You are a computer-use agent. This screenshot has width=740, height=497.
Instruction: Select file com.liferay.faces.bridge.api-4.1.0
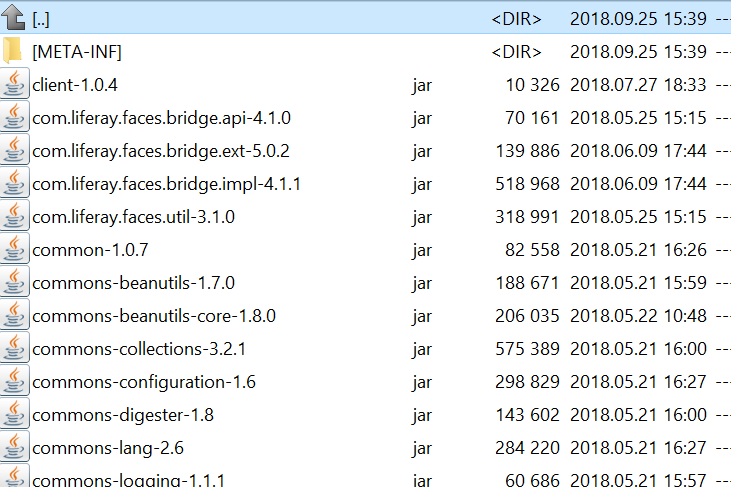click(161, 118)
